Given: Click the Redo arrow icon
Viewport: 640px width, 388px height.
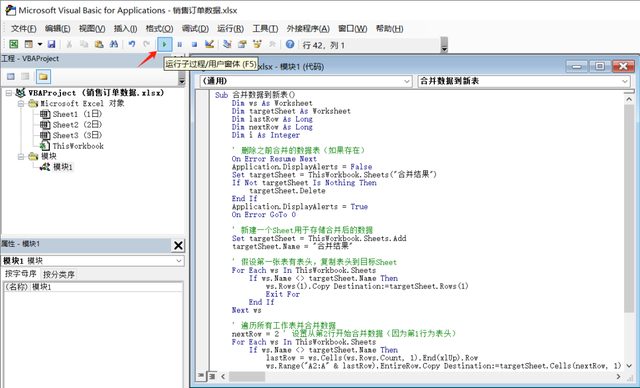Looking at the screenshot, I should pos(147,44).
